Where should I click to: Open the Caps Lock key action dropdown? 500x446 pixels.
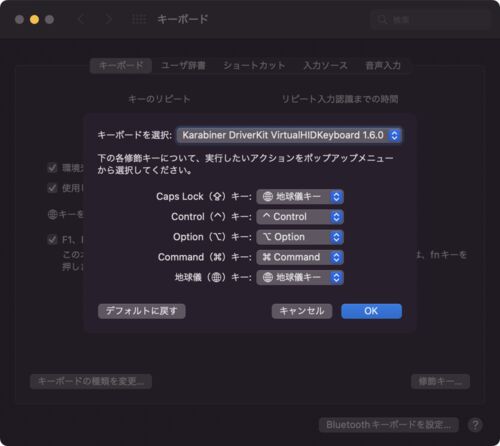(x=300, y=197)
